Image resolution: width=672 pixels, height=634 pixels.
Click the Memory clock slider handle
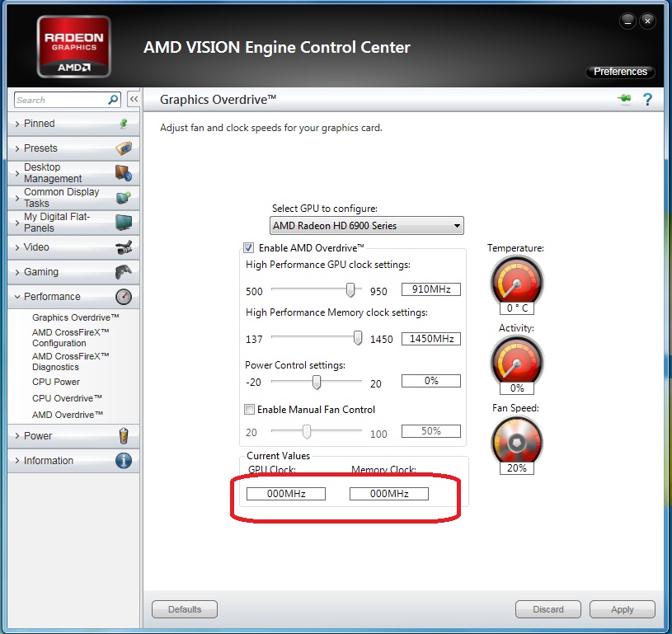click(357, 338)
